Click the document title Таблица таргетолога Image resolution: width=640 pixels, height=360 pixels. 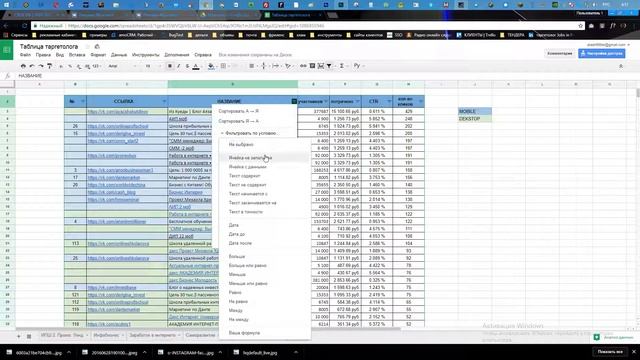tap(49, 47)
